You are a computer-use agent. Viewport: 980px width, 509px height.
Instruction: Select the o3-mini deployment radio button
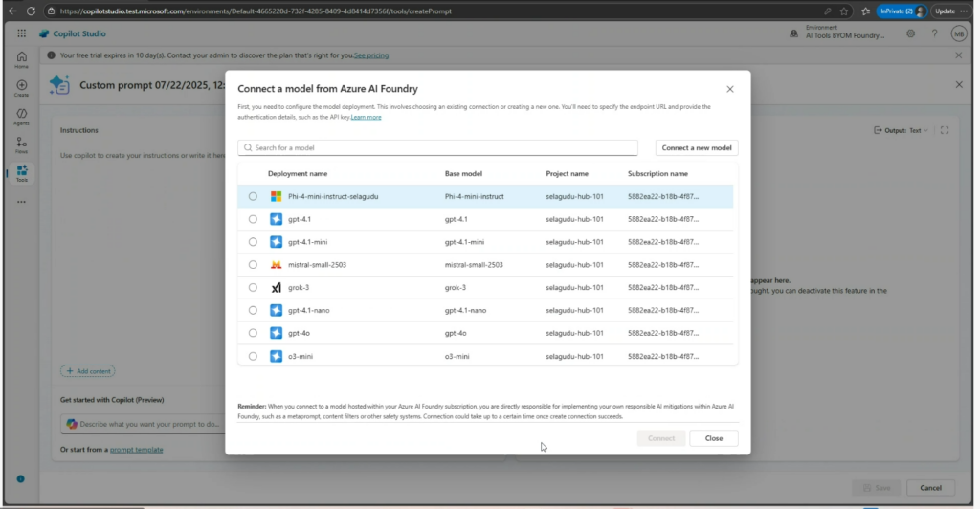coord(253,356)
